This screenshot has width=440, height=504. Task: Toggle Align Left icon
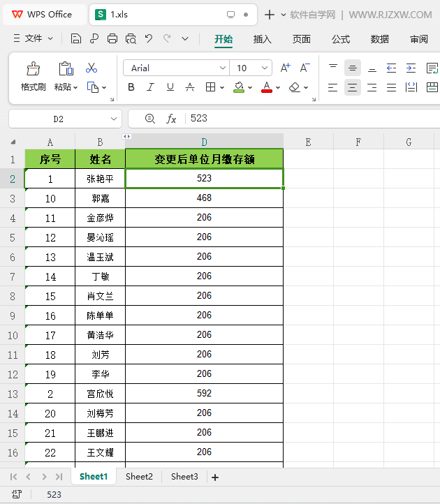[x=333, y=87]
